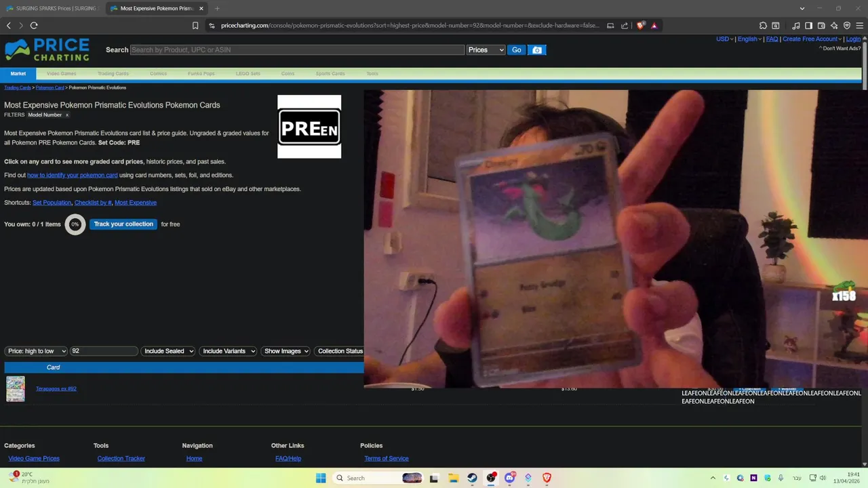The height and width of the screenshot is (488, 868).
Task: Open the FAQ link in header
Action: click(772, 39)
